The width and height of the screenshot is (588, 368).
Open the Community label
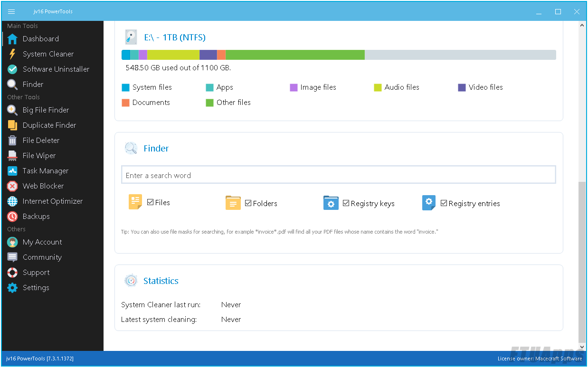[42, 257]
